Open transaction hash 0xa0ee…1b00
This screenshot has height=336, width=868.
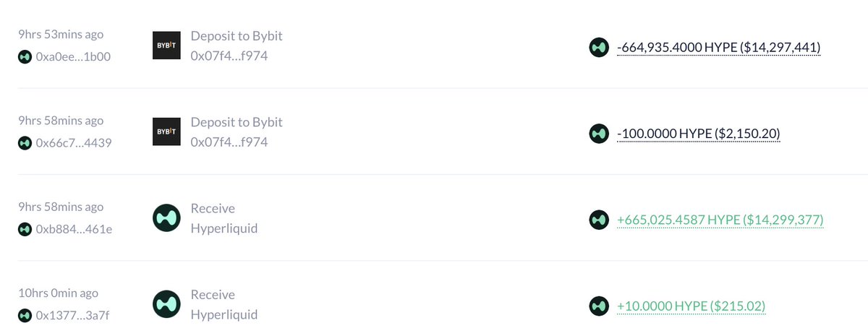tap(72, 57)
